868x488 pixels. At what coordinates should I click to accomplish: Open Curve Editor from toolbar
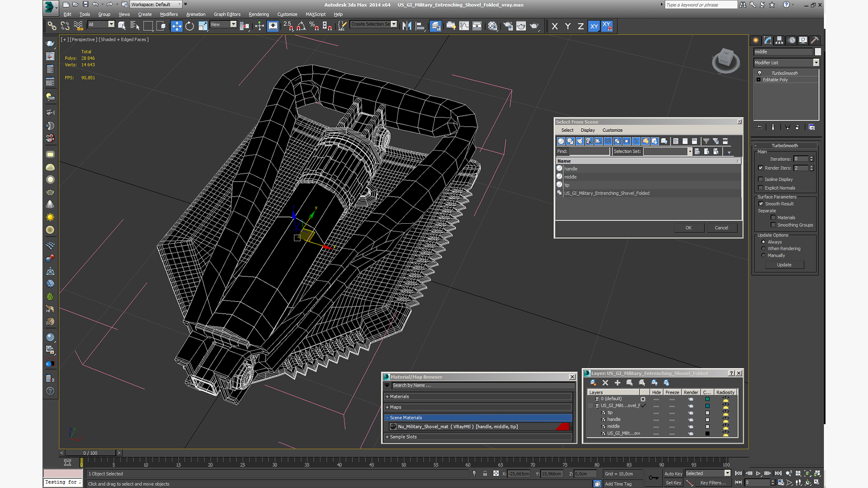pos(464,26)
